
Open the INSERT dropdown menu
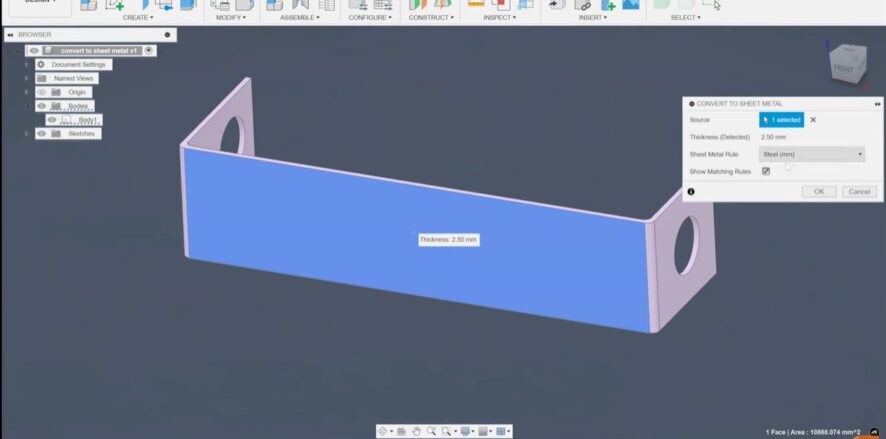point(593,18)
